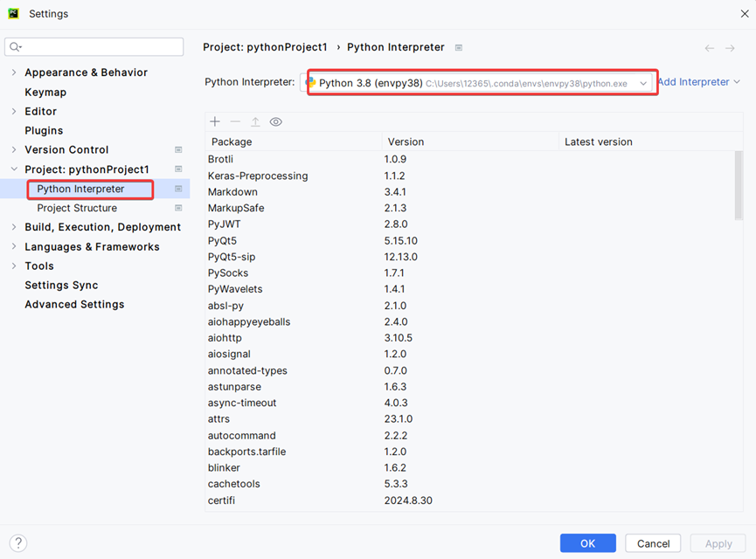Screen dimensions: 756x559
Task: Toggle the show early releases eye icon
Action: tap(276, 121)
